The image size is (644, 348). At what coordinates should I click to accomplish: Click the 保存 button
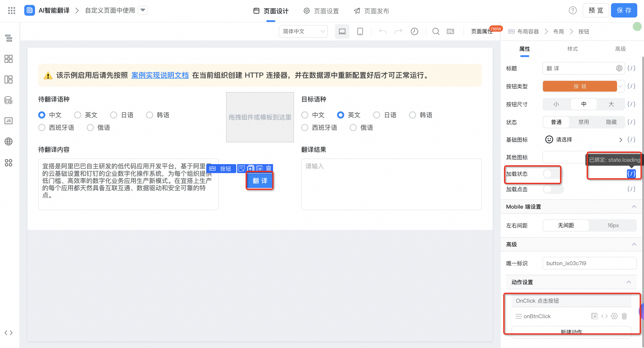(x=624, y=11)
